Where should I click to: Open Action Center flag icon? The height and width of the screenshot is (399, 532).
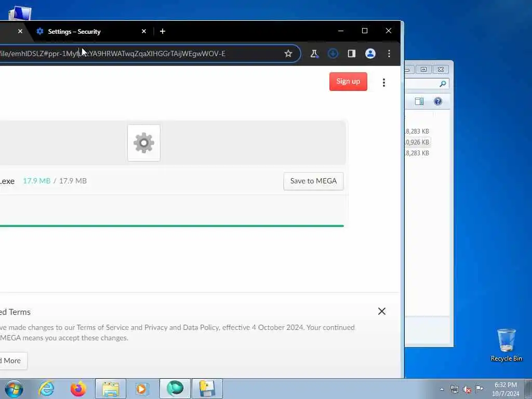tap(479, 389)
